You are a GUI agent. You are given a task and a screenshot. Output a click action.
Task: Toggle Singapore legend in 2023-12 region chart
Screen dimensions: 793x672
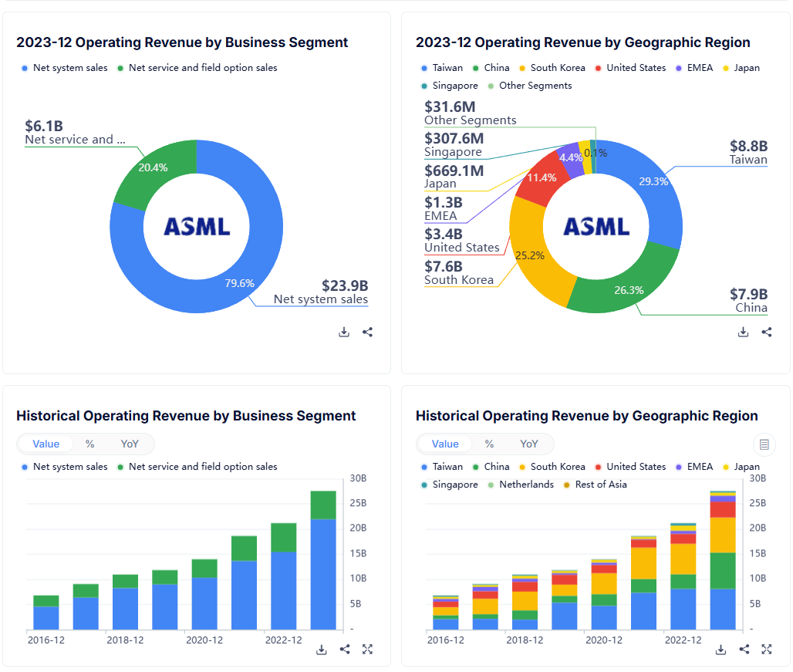click(x=450, y=86)
